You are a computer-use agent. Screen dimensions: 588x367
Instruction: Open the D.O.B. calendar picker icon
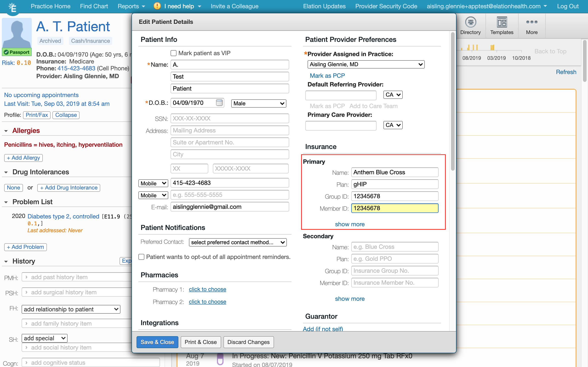pos(219,103)
